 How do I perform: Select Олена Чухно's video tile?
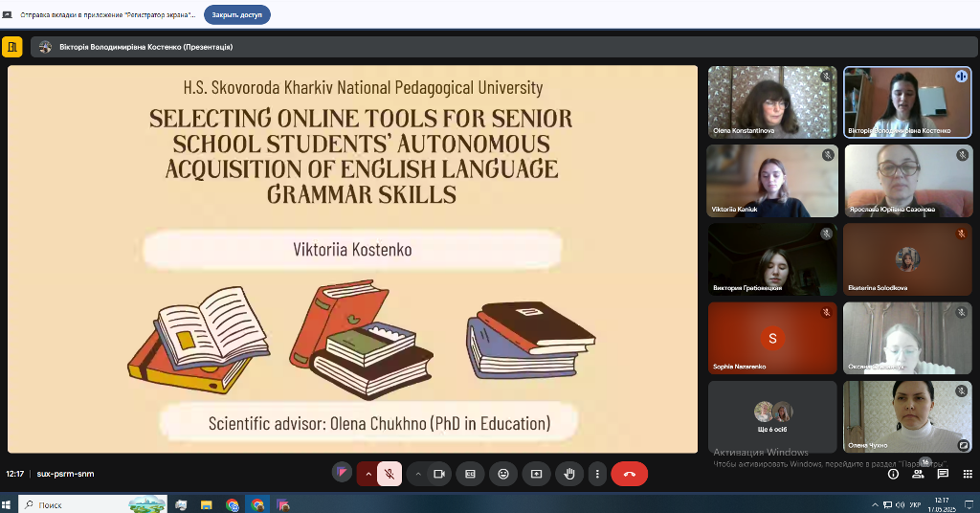click(907, 416)
